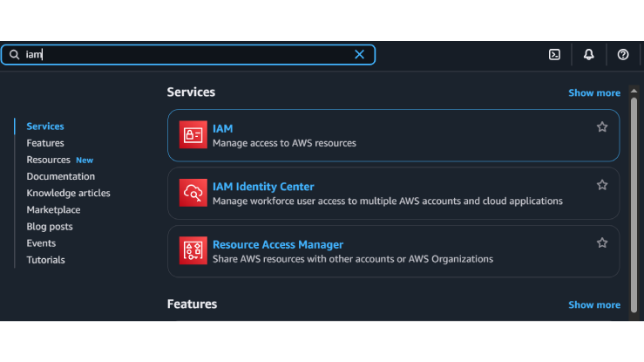Expand Features with Show more

pos(594,304)
